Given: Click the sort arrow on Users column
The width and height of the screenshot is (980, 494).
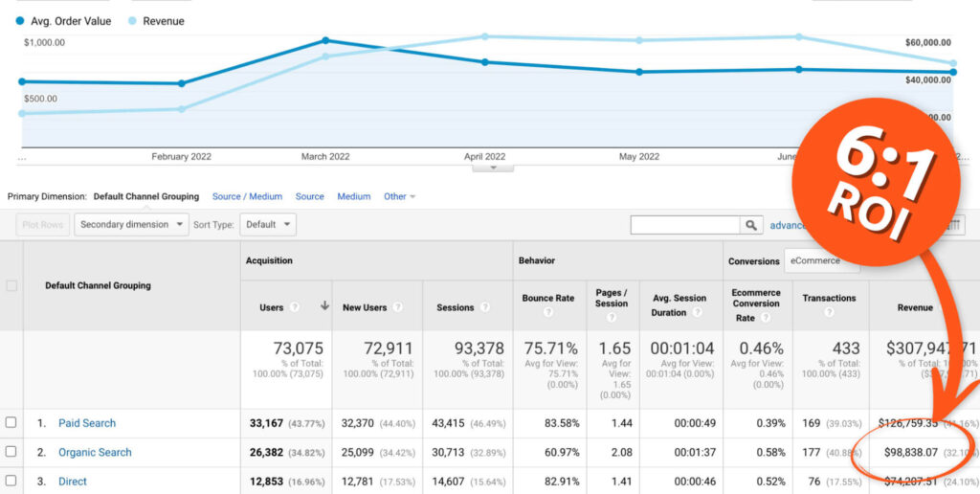Looking at the screenshot, I should click(x=324, y=305).
